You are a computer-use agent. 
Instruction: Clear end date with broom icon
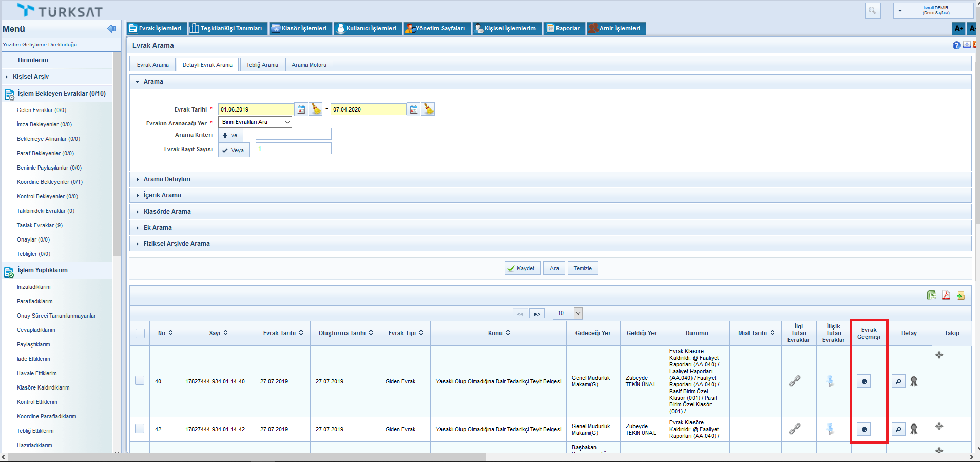428,109
